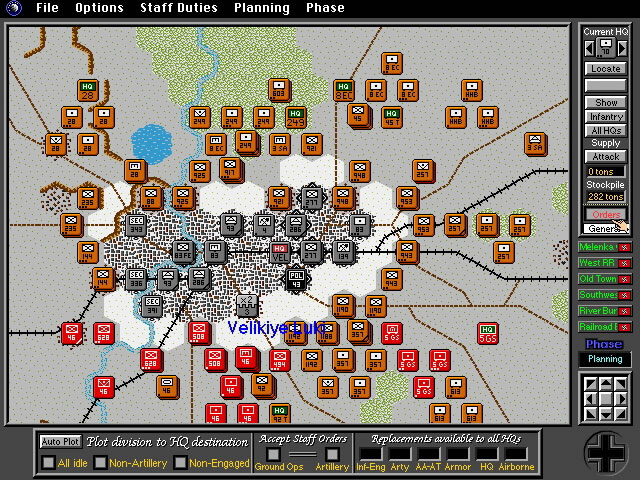This screenshot has width=640, height=480.
Task: Select the gray SEC 391 unit
Action: coord(152,307)
